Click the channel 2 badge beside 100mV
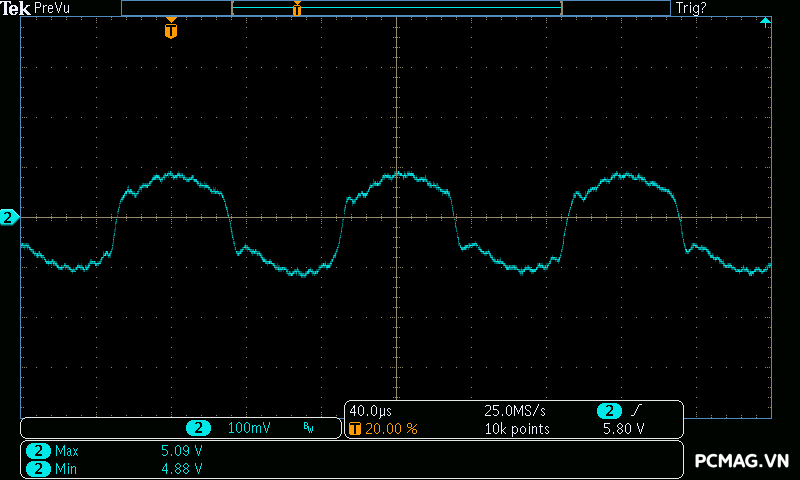Screen dimensions: 800x480 click(199, 428)
